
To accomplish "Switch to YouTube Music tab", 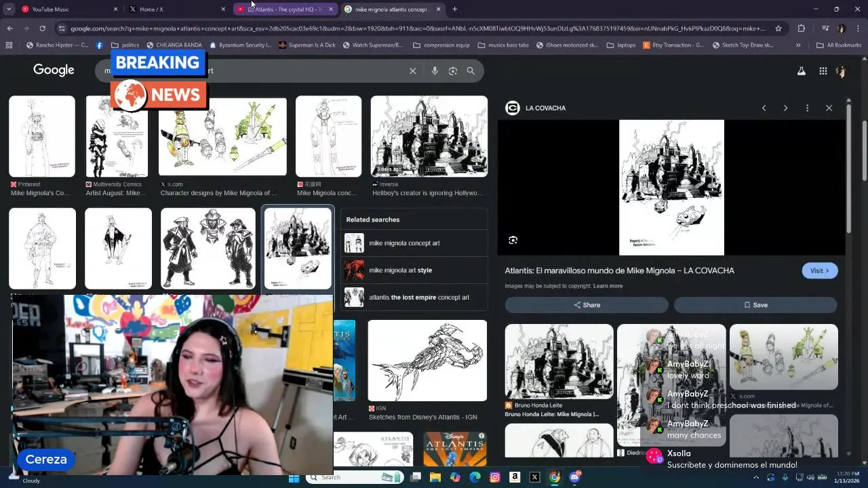I will [x=68, y=9].
